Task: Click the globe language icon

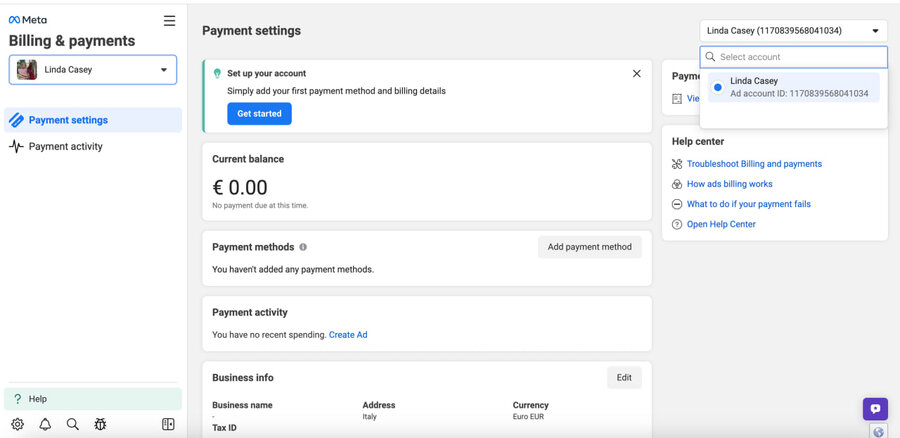Action: [879, 431]
